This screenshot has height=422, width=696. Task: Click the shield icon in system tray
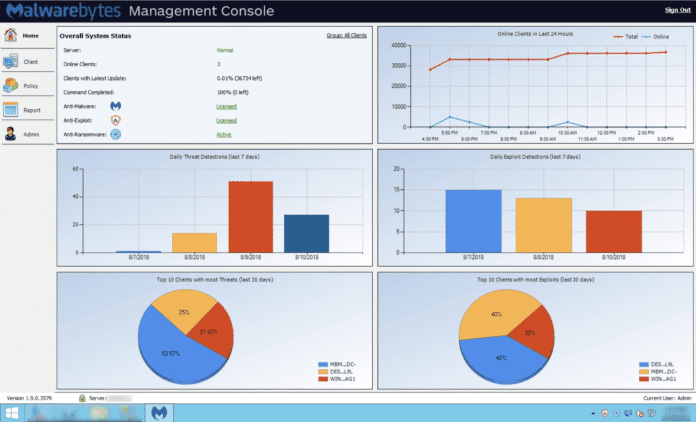pos(605,413)
